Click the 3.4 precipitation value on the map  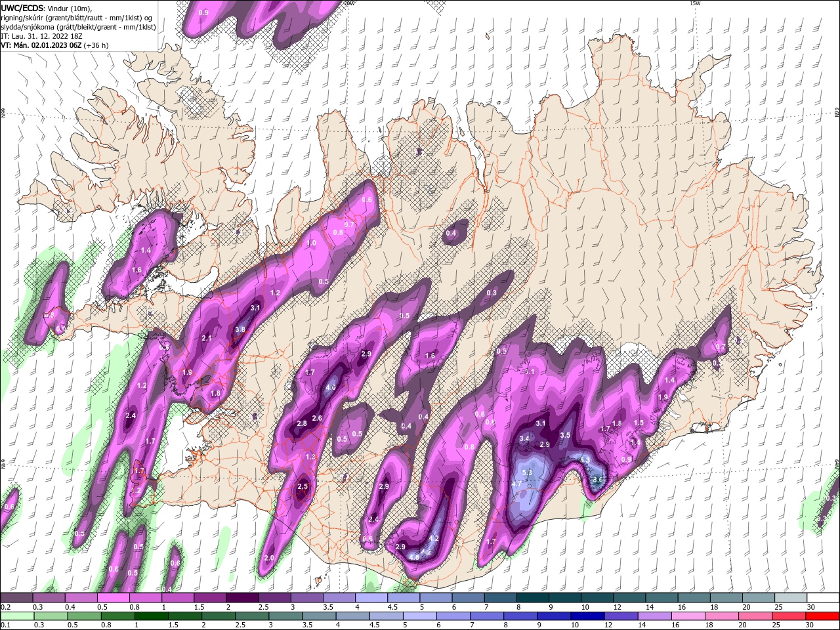click(x=524, y=438)
